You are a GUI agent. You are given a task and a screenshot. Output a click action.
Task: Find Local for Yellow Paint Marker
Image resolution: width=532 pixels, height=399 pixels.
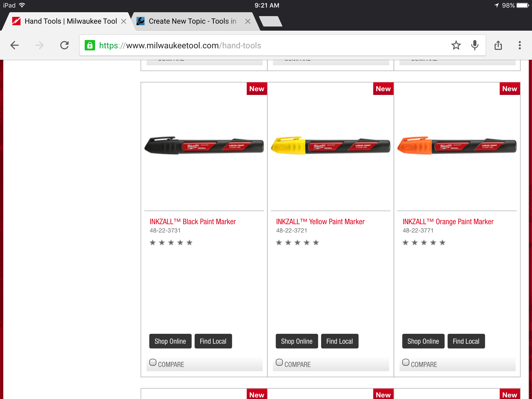point(340,341)
